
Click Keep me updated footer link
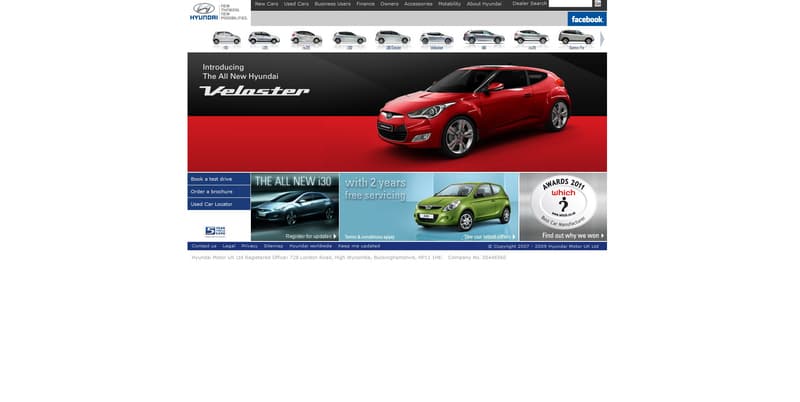pyautogui.click(x=359, y=246)
